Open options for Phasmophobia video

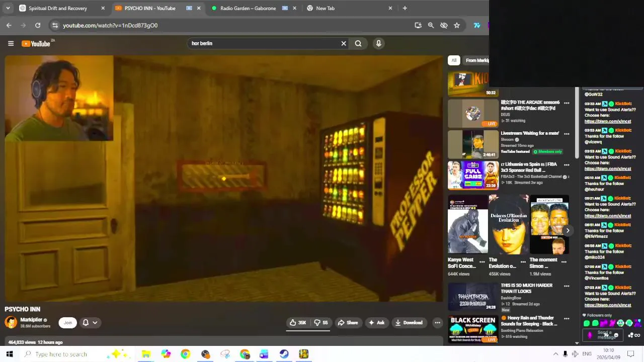pos(567,286)
